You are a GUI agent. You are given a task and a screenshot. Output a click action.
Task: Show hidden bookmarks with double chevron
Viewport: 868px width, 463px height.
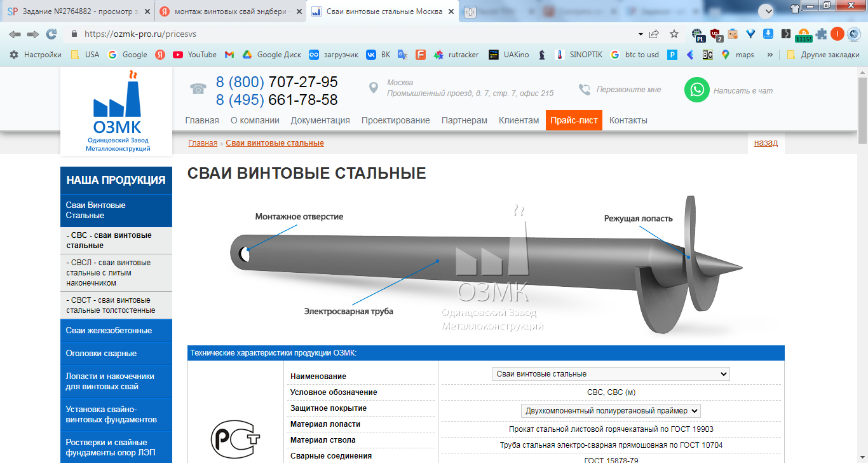pos(770,55)
